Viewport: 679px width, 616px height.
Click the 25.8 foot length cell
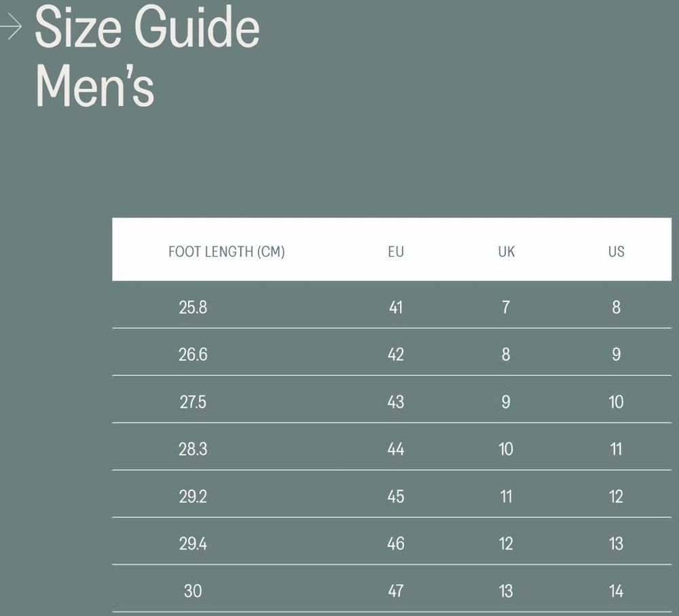pos(193,308)
